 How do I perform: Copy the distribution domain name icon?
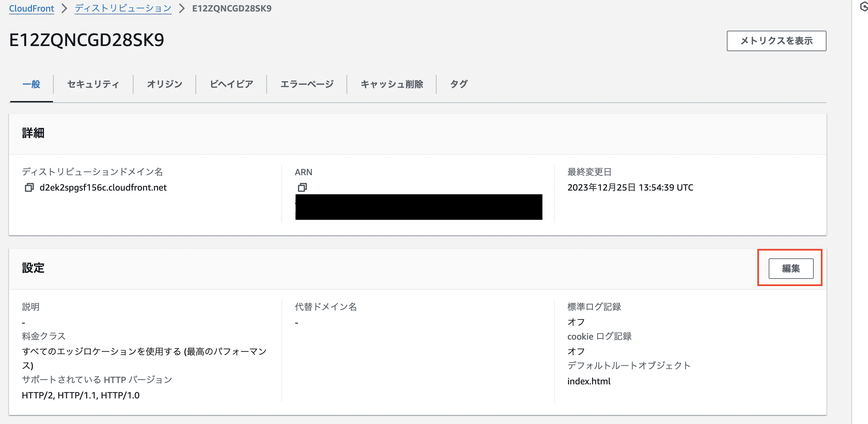[x=29, y=188]
